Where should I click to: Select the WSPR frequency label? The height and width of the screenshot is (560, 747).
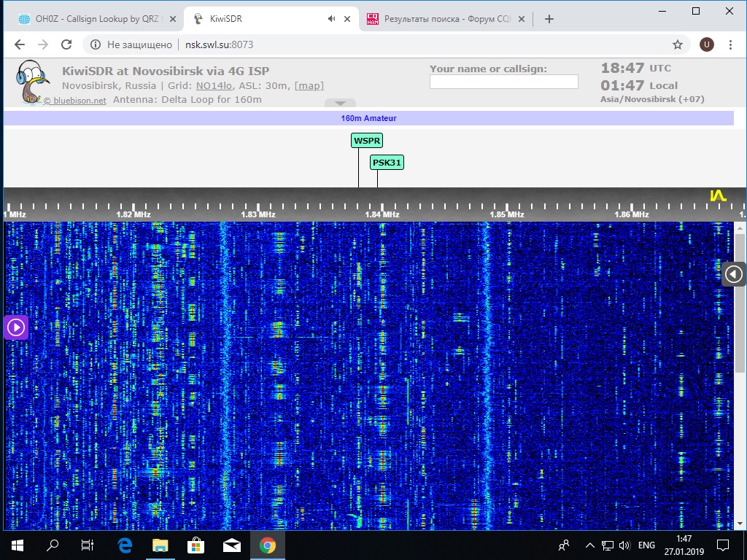point(367,141)
